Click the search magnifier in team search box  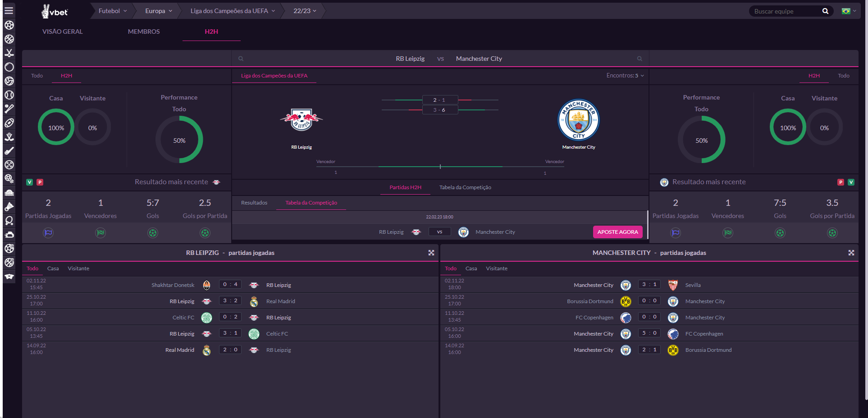pos(825,11)
